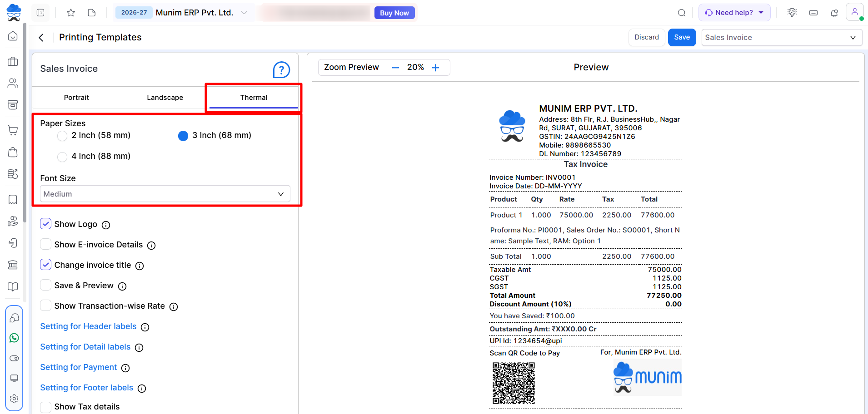Screen dimensions: 868x414
Task: Expand the Need help? dropdown
Action: 734,13
